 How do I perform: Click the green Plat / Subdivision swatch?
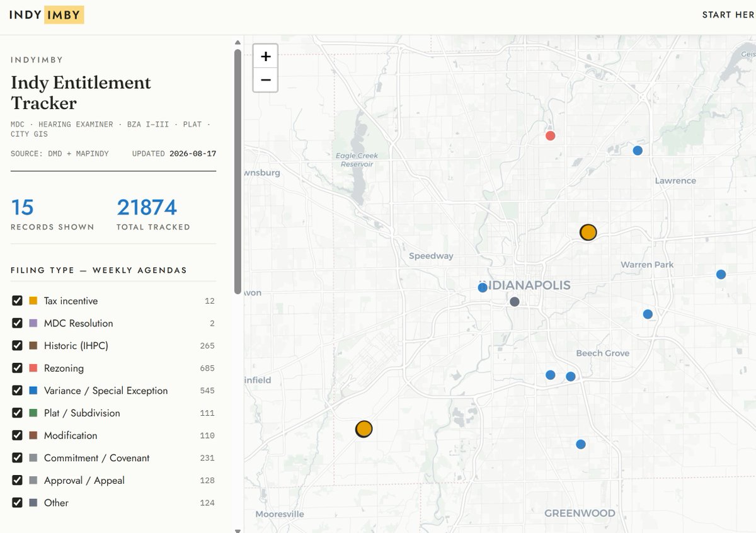tap(33, 413)
